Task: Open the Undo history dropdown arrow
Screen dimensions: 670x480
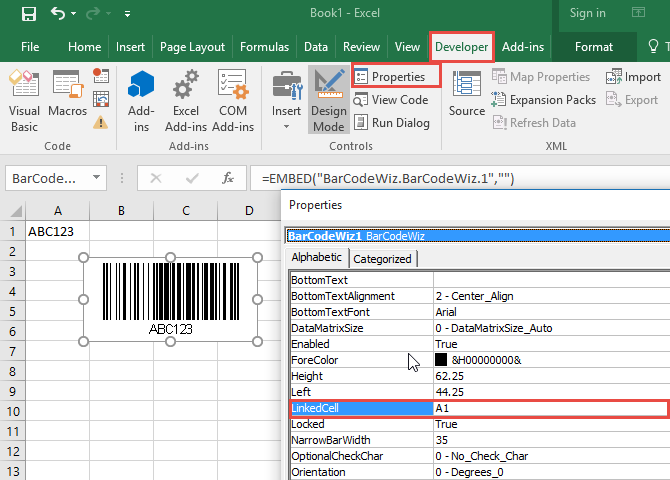Action: click(x=73, y=14)
